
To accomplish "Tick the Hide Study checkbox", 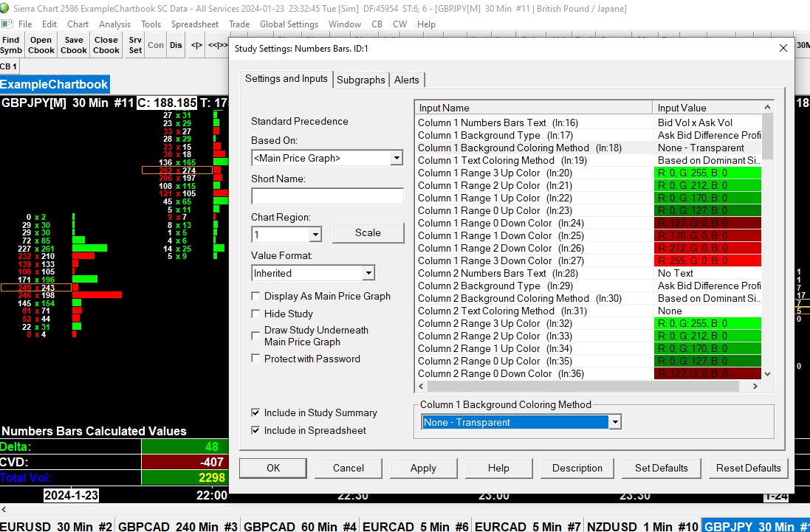I will 255,314.
